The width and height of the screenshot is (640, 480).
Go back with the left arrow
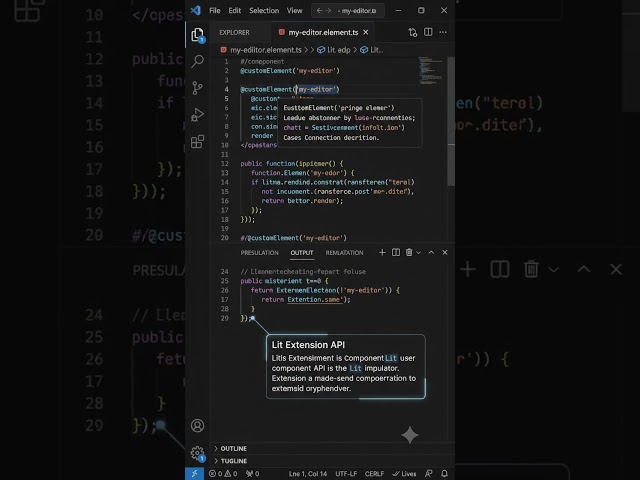(320, 11)
